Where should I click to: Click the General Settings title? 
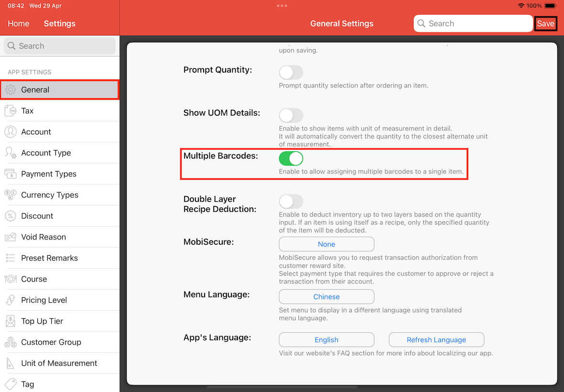click(x=342, y=23)
